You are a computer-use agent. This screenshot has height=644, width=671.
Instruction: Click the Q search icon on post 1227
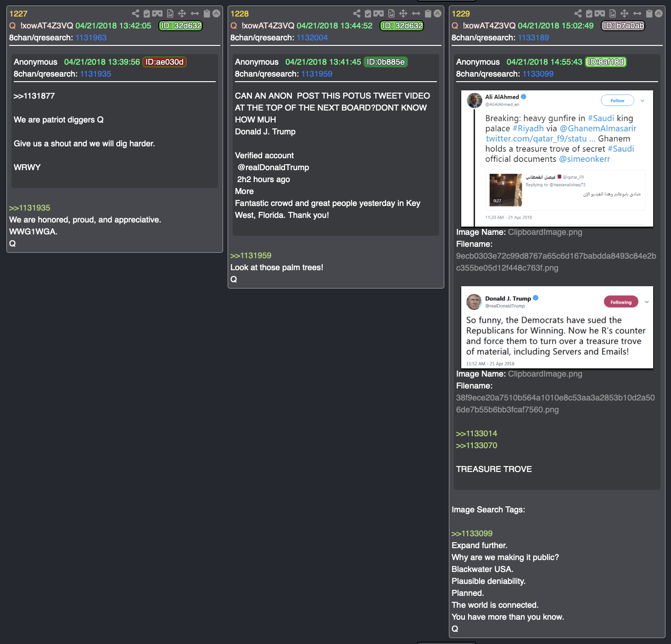pos(12,26)
